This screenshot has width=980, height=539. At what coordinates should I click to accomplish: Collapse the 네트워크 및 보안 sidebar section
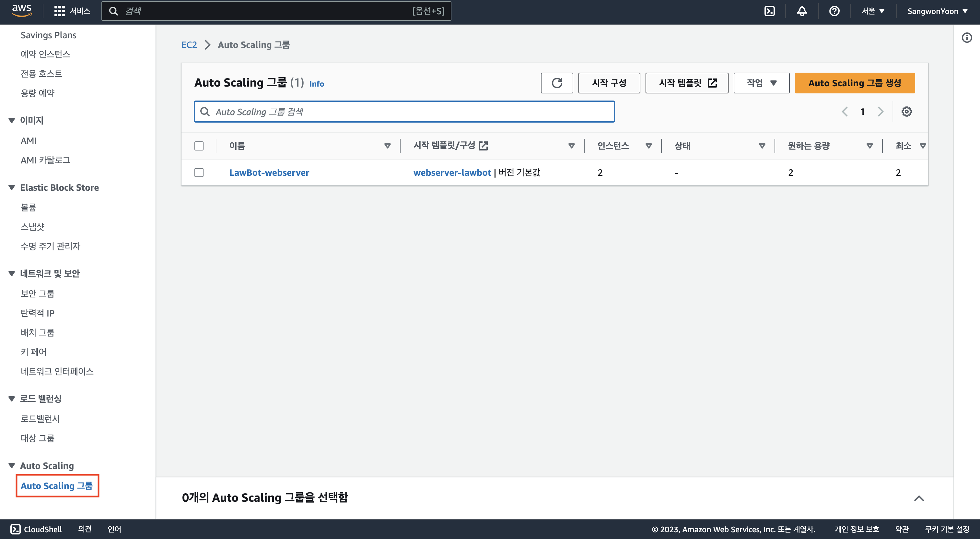(x=12, y=273)
